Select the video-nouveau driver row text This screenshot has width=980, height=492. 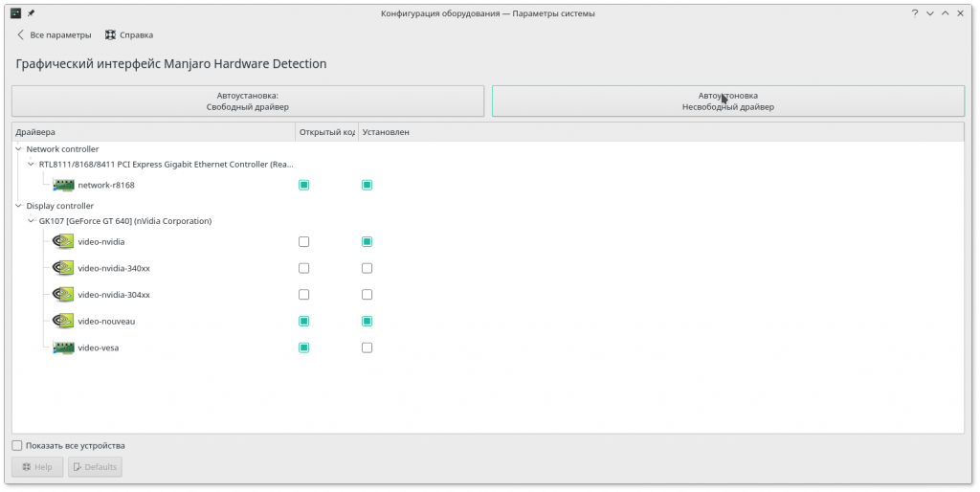[106, 322]
